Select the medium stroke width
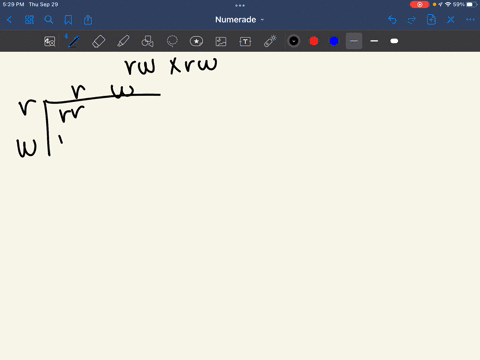The width and height of the screenshot is (480, 360). (x=374, y=41)
